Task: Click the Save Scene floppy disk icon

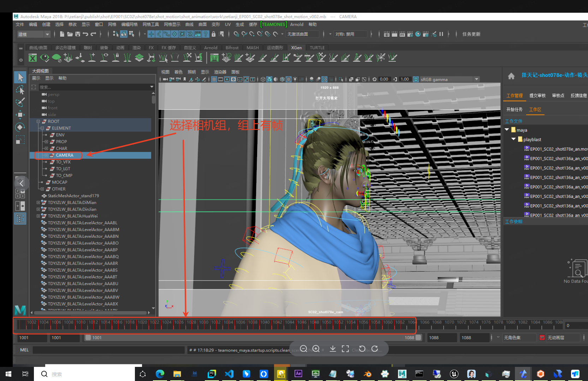Action: click(78, 34)
